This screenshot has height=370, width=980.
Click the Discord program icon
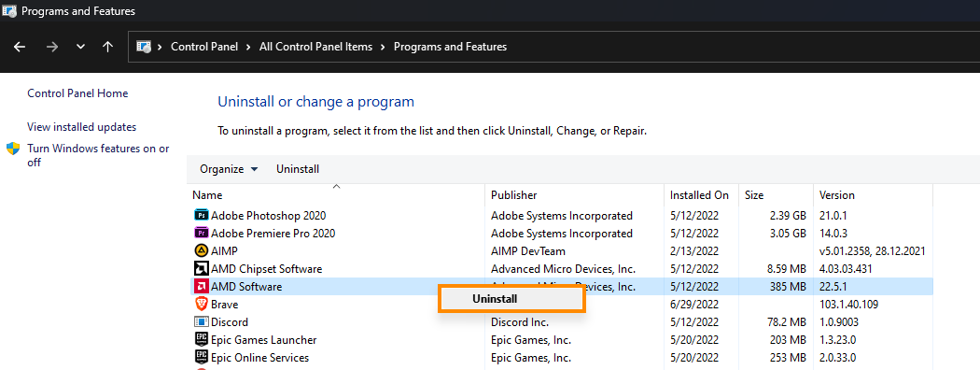[201, 322]
